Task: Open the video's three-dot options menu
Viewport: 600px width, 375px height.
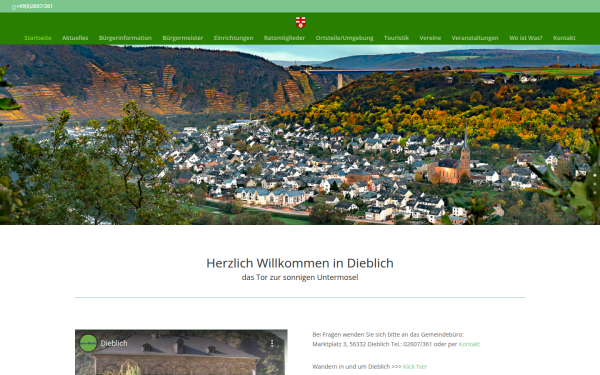Action: [x=272, y=344]
